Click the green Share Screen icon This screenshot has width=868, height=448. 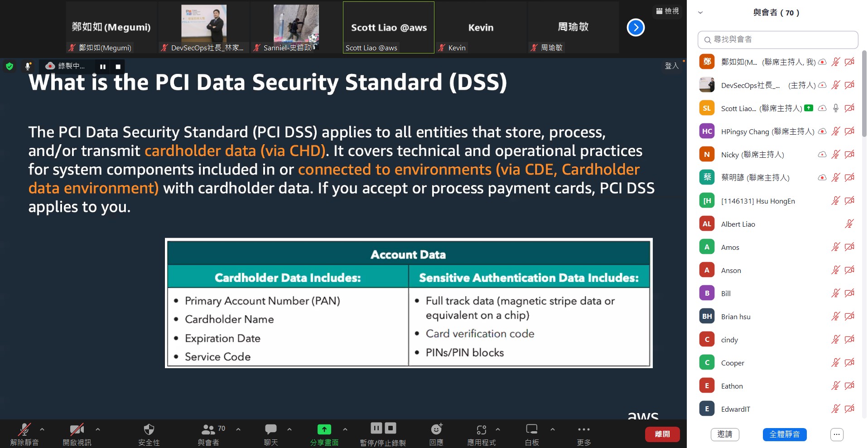(324, 429)
